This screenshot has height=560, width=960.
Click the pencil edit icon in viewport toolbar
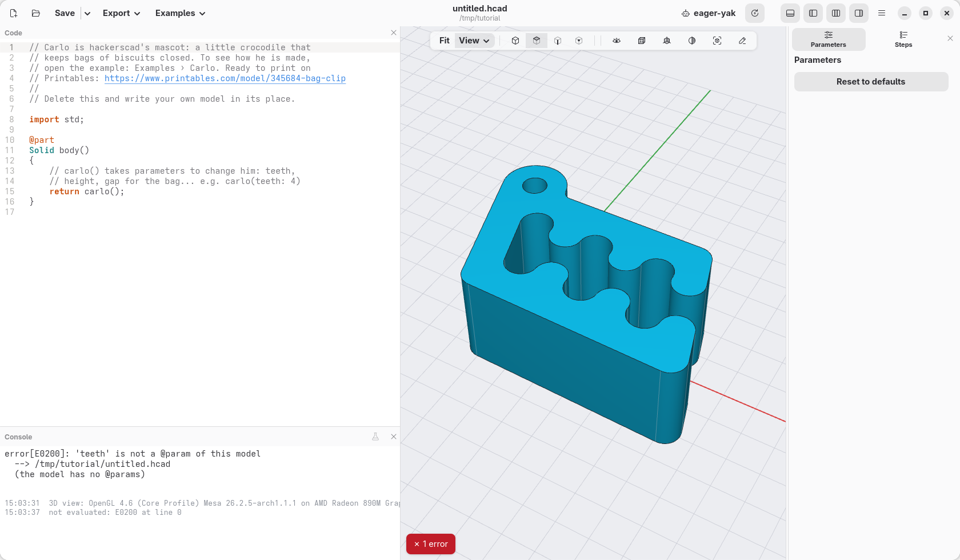pyautogui.click(x=742, y=41)
